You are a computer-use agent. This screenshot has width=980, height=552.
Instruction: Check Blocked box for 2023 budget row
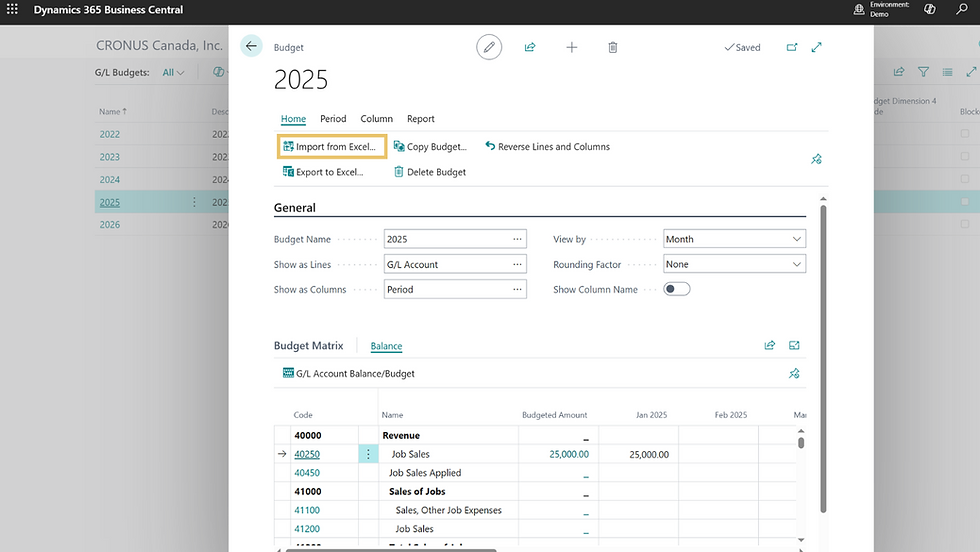tap(965, 156)
